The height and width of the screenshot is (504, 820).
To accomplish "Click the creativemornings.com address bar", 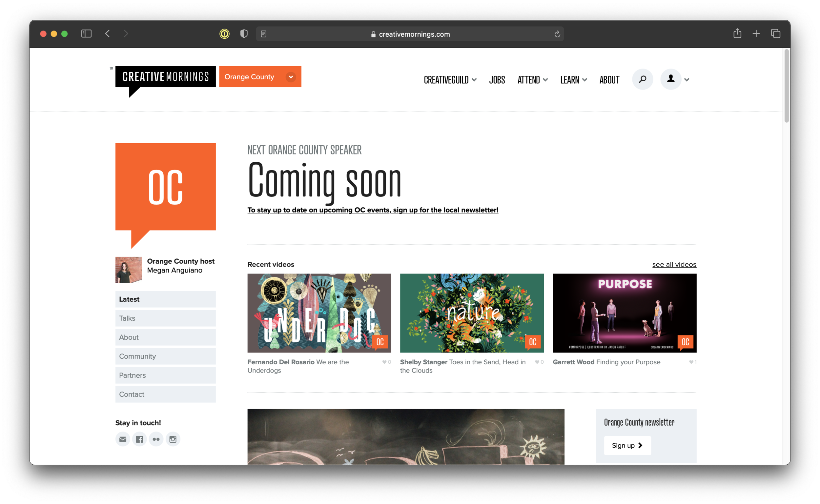I will coord(410,34).
